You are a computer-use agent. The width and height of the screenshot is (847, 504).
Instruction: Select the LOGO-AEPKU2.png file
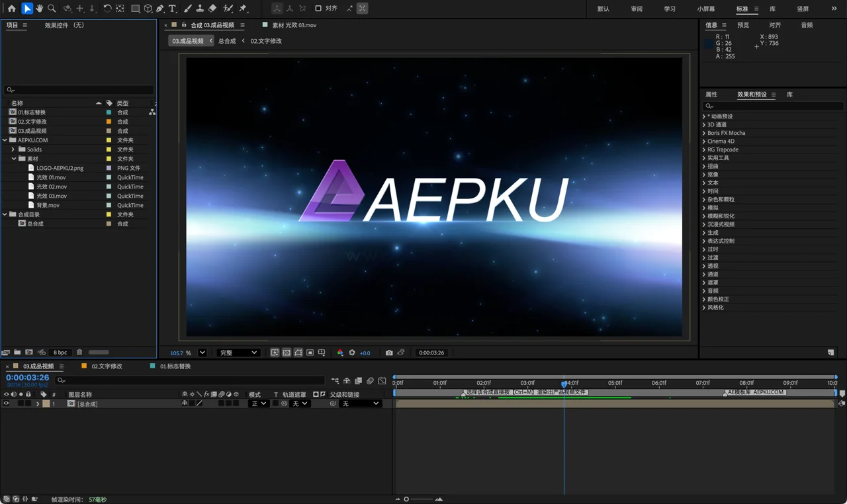coord(60,168)
